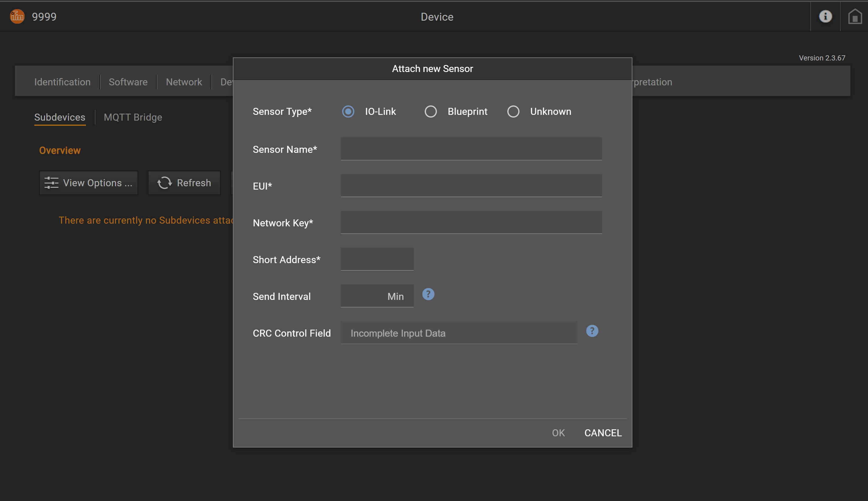Image resolution: width=868 pixels, height=501 pixels.
Task: Click the Attach new Sensor title
Action: (432, 69)
